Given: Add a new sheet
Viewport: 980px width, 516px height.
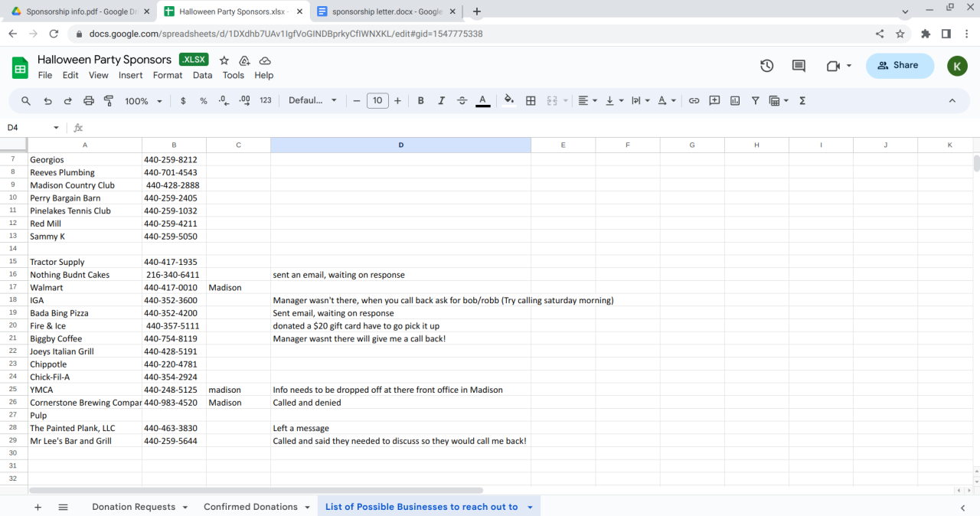Looking at the screenshot, I should tap(38, 507).
